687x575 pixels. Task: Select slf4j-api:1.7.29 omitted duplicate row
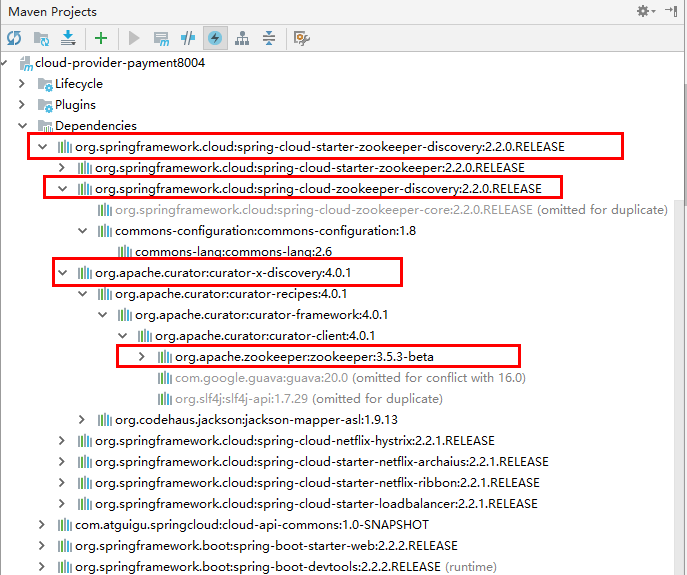pos(309,399)
